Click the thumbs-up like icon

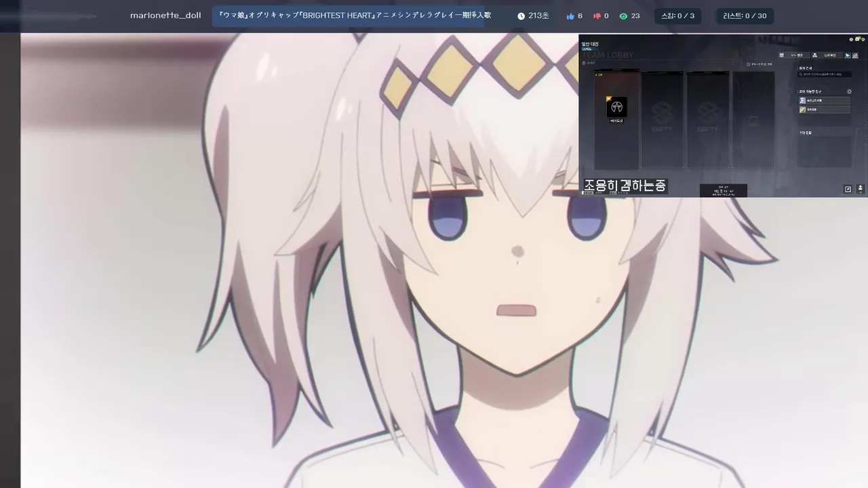(570, 16)
